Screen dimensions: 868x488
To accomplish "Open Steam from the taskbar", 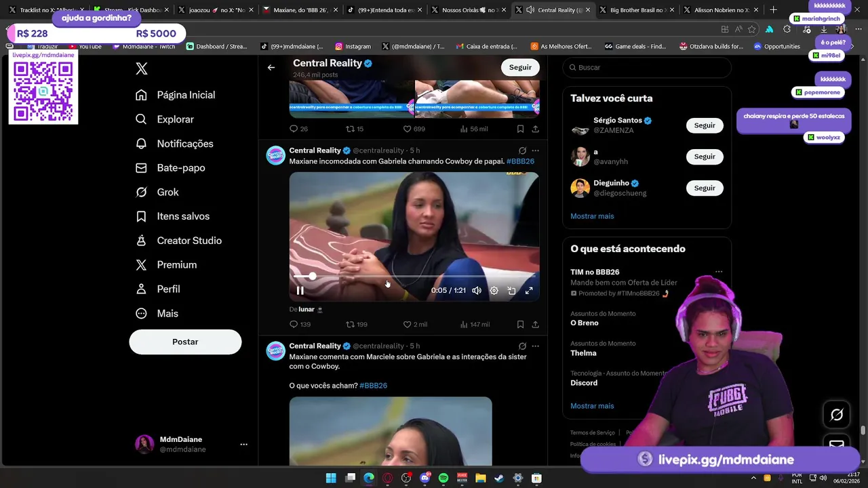I will coord(499,478).
